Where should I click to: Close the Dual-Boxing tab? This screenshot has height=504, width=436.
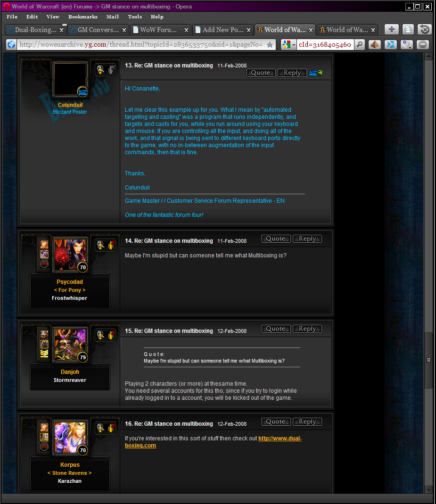tap(61, 30)
